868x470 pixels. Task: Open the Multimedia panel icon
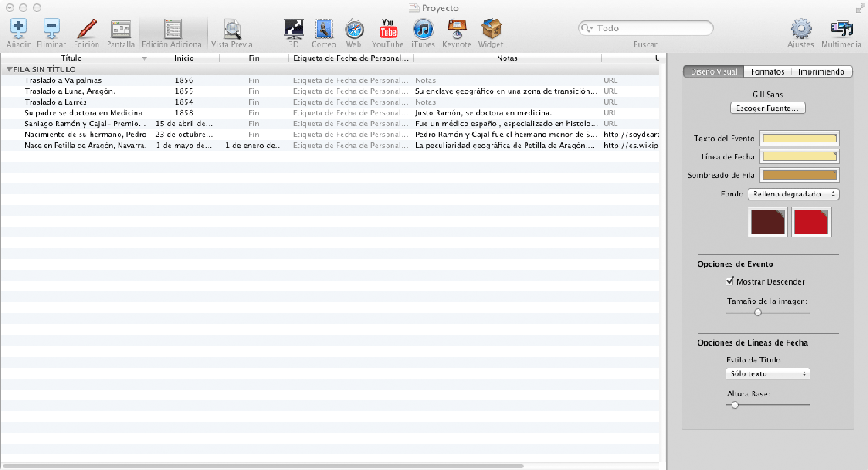pyautogui.click(x=842, y=29)
